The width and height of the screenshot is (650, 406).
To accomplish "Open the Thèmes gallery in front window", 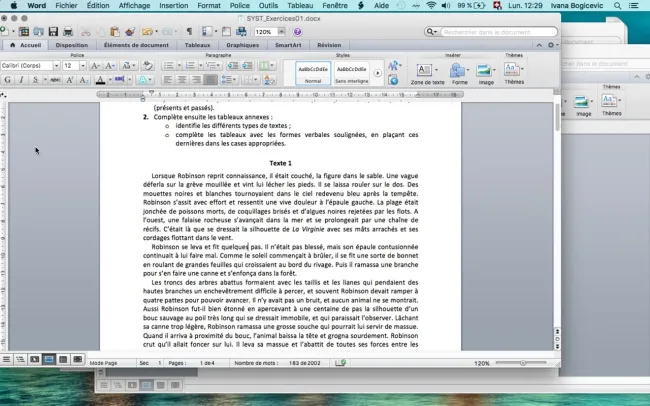I will tap(514, 74).
